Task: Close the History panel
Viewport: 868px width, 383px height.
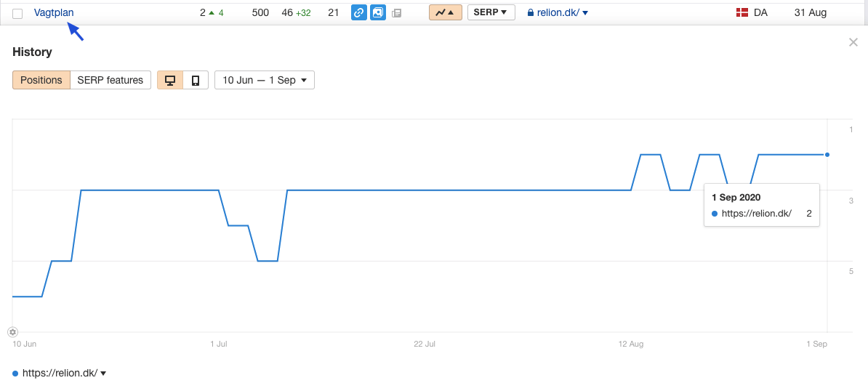Action: (x=853, y=43)
